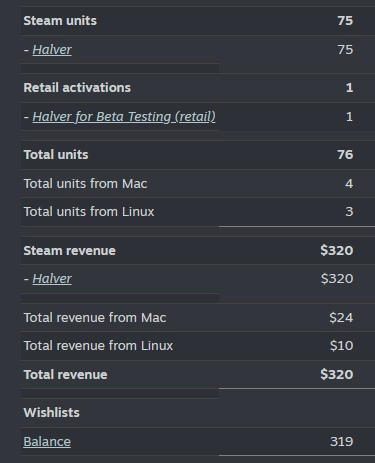Select the Total revenue from Linux label
The image size is (375, 463).
point(98,346)
